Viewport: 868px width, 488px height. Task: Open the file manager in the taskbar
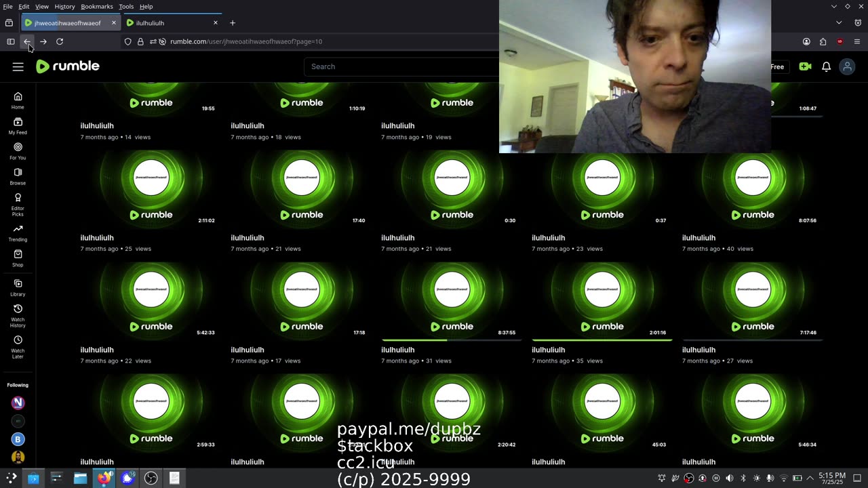(80, 478)
